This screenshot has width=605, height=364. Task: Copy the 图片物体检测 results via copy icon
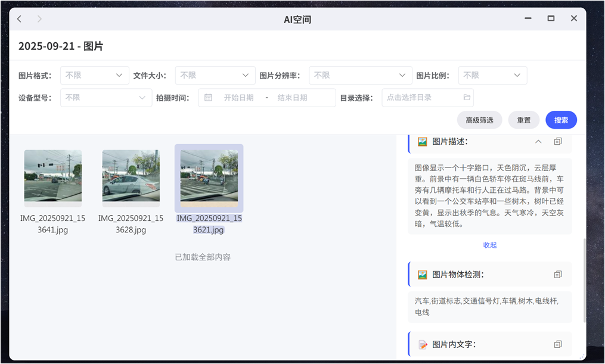[557, 275]
